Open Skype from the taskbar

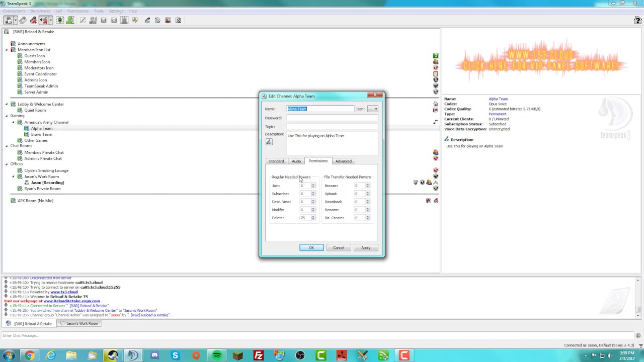pyautogui.click(x=175, y=356)
